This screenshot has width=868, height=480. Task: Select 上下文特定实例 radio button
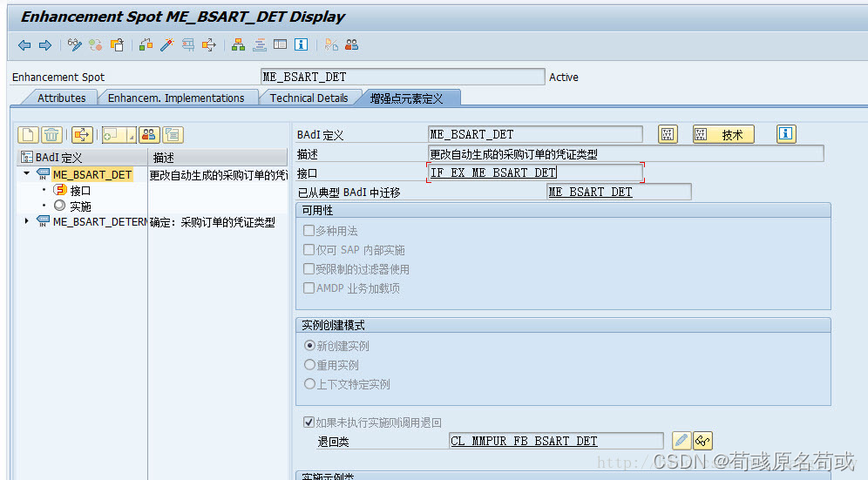[x=310, y=383]
